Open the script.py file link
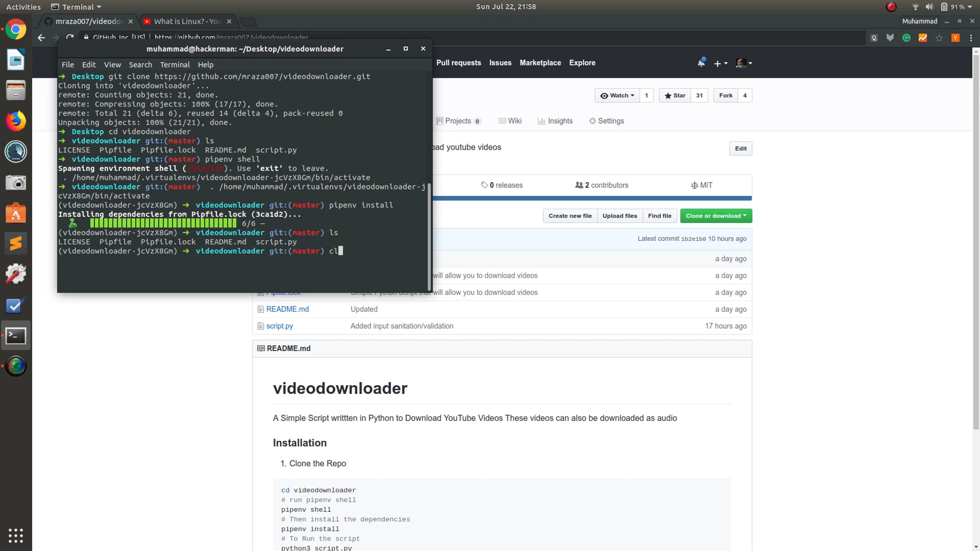The height and width of the screenshot is (551, 980). point(280,326)
